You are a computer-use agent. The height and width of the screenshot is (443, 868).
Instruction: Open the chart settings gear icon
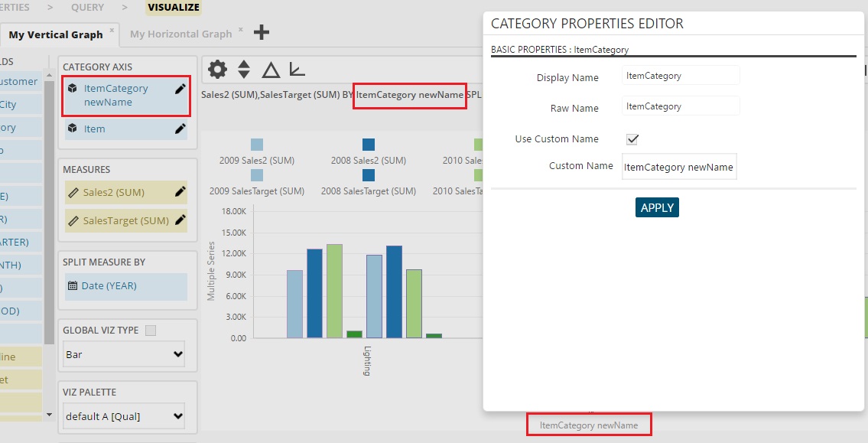pyautogui.click(x=217, y=69)
